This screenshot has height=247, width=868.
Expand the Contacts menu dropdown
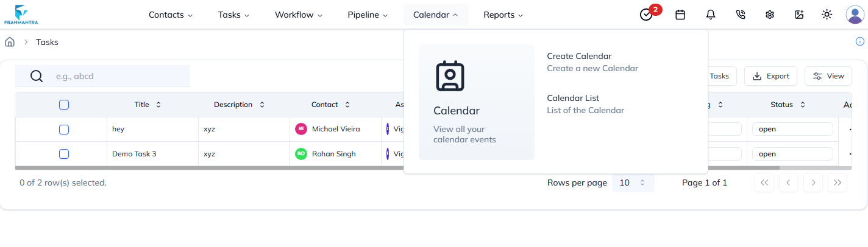coord(171,15)
